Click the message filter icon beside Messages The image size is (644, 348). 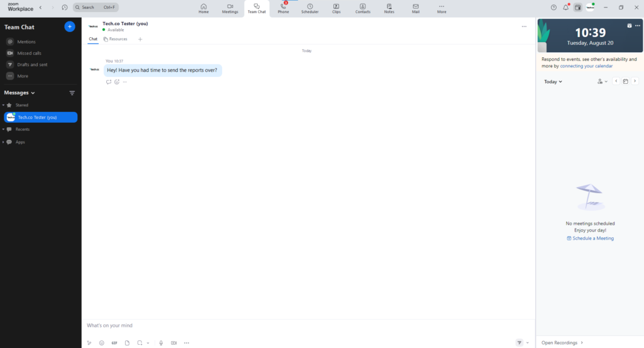(72, 93)
